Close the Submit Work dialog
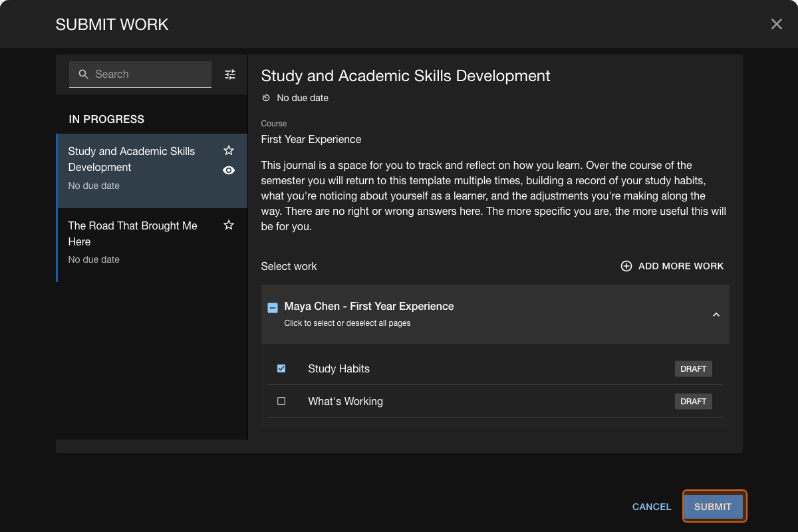The height and width of the screenshot is (532, 798). coord(776,24)
